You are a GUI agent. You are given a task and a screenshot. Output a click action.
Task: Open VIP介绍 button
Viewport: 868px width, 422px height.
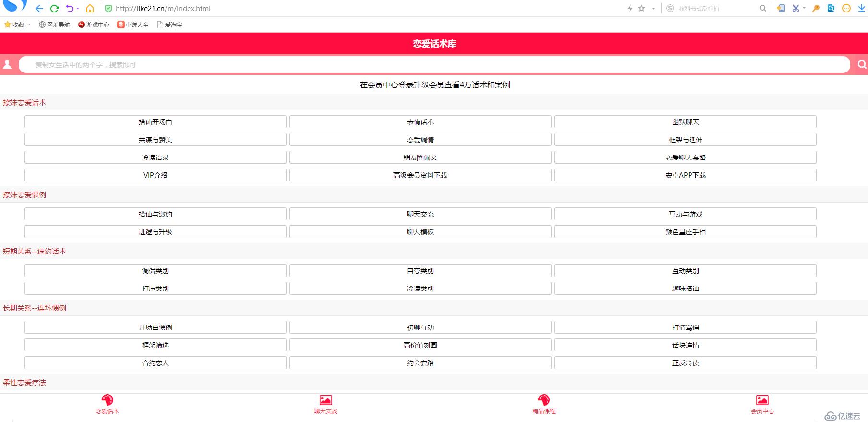pyautogui.click(x=155, y=175)
